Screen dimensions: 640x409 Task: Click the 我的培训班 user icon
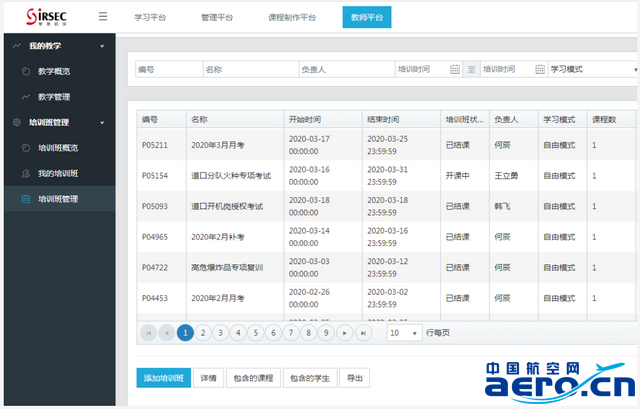point(26,173)
